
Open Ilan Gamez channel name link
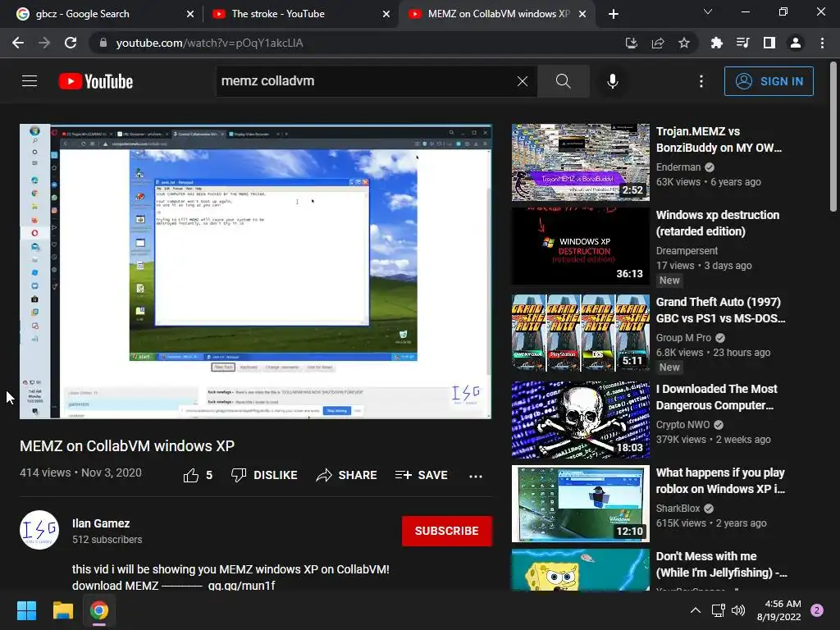coord(101,523)
